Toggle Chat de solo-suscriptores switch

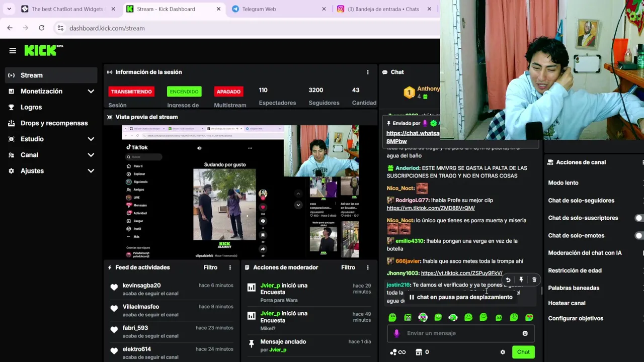(639, 218)
